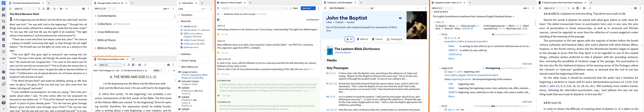Image resolution: width=644 pixels, height=112 pixels.
Task: Select the Notes on John's Gospel tab
Action: 231,3
